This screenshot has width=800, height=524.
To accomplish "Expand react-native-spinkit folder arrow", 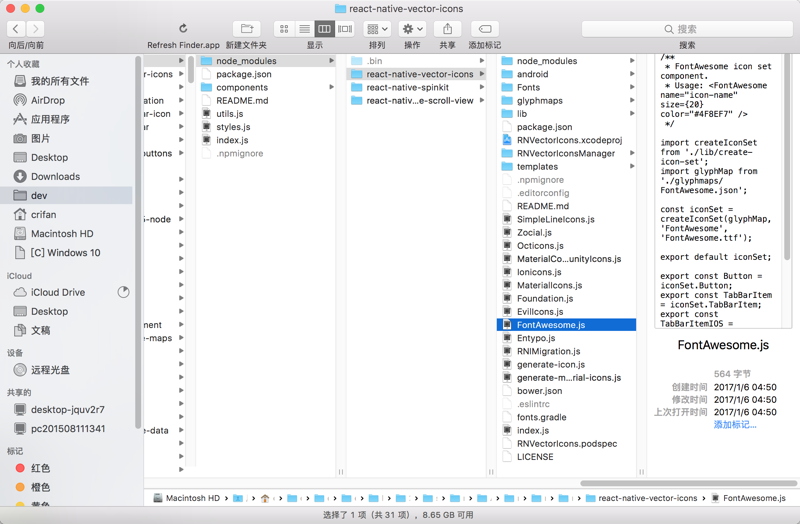I will pyautogui.click(x=482, y=87).
